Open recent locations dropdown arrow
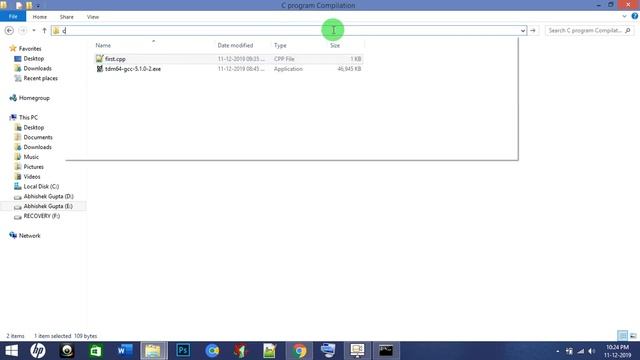Screen dimensions: 640x360 click(x=34, y=31)
